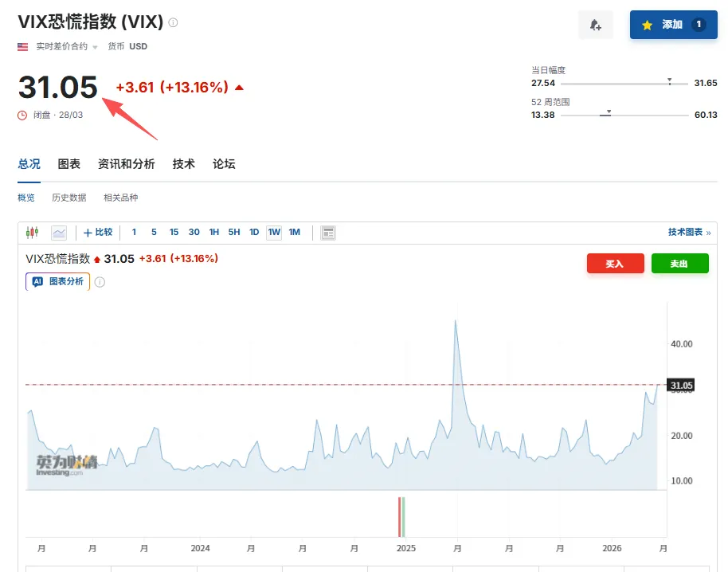Add VIX to the watchlist

(673, 25)
